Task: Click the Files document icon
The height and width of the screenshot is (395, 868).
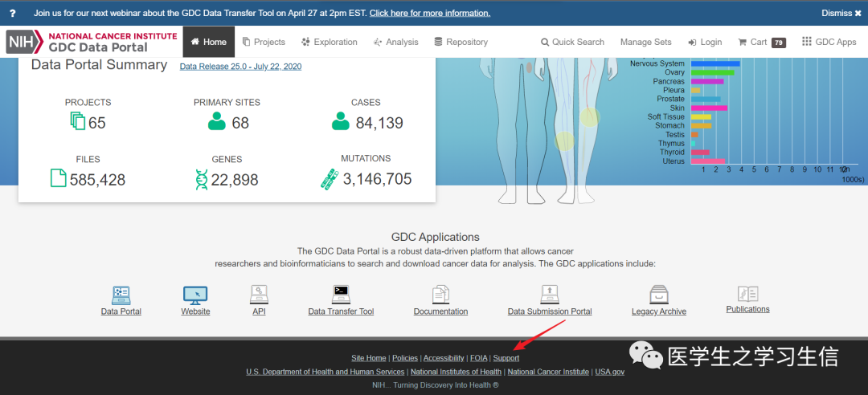Action: [58, 178]
